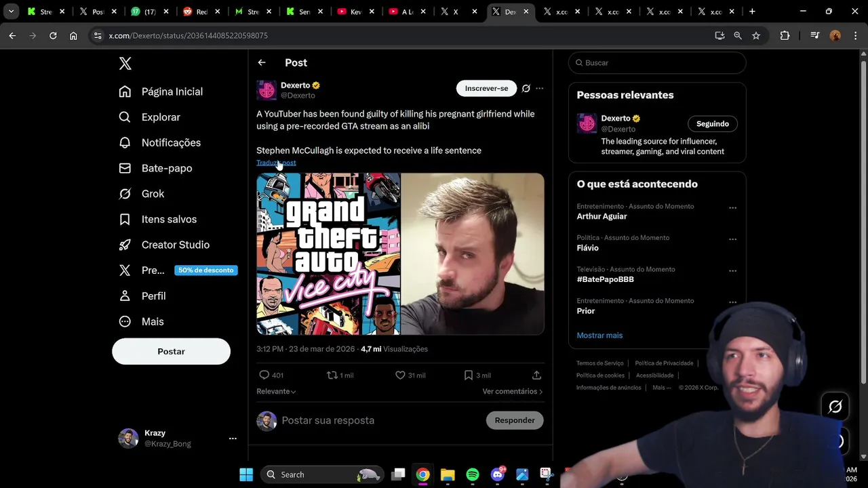Open Creator Studio rocket icon
The image size is (868, 488).
pyautogui.click(x=125, y=245)
